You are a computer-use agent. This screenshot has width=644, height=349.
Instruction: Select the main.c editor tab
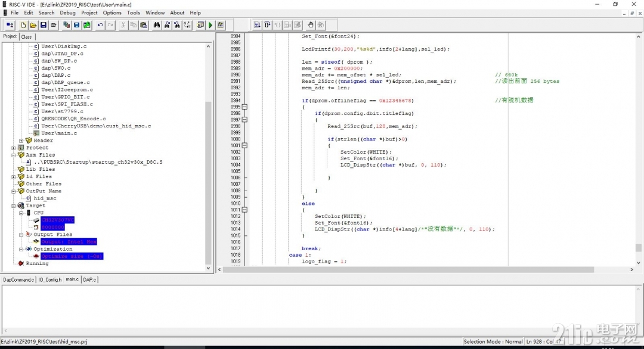72,279
